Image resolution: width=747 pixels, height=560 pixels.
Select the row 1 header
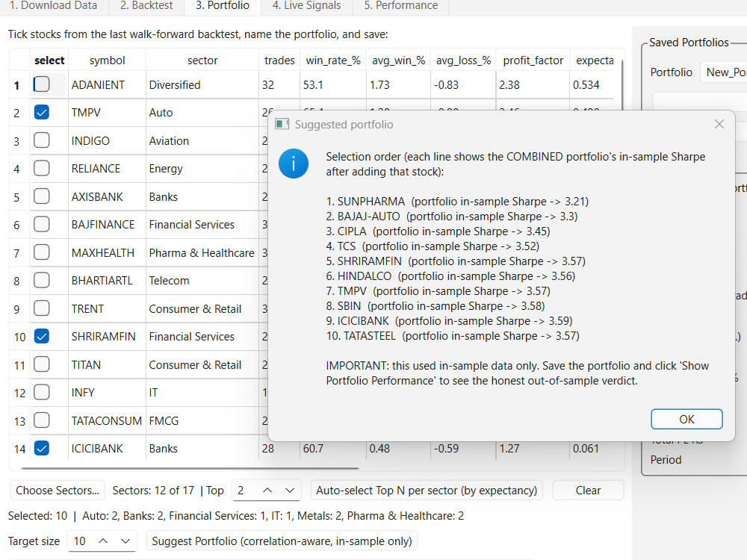click(19, 85)
